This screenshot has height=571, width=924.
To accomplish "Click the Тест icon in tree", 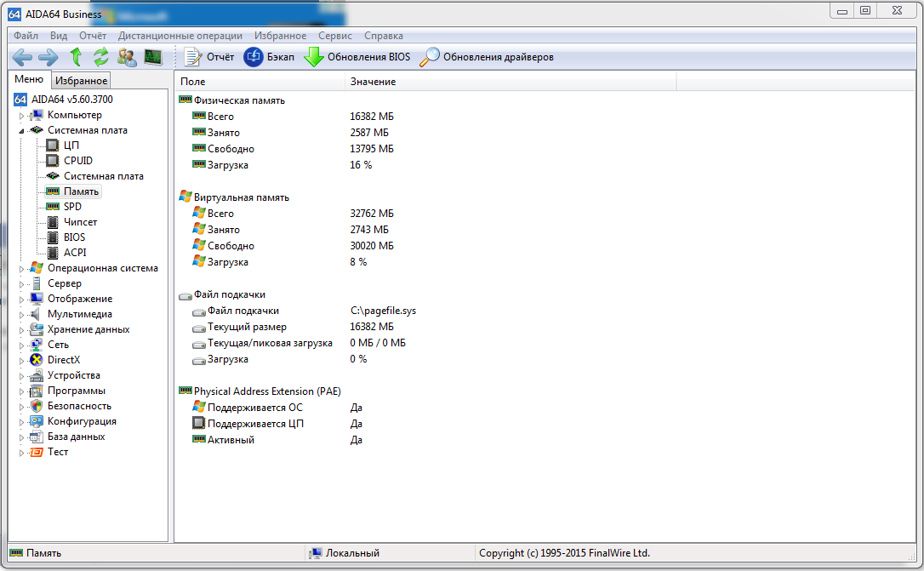I will coord(37,452).
